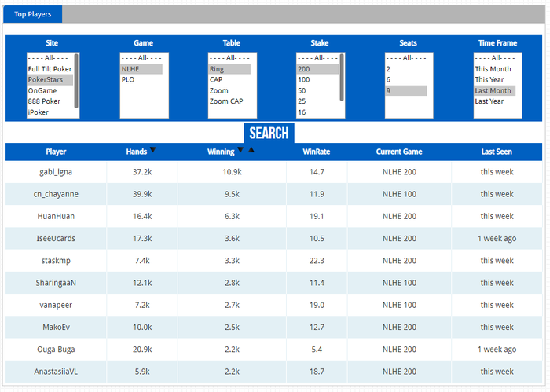Click the SEARCH button
The image size is (550, 392).
(269, 133)
